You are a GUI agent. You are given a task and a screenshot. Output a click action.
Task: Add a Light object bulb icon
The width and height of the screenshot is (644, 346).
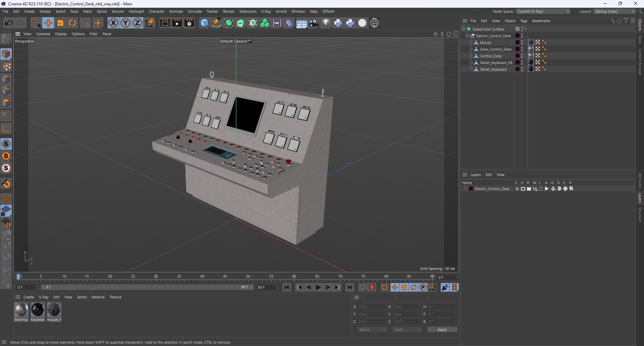pyautogui.click(x=326, y=23)
